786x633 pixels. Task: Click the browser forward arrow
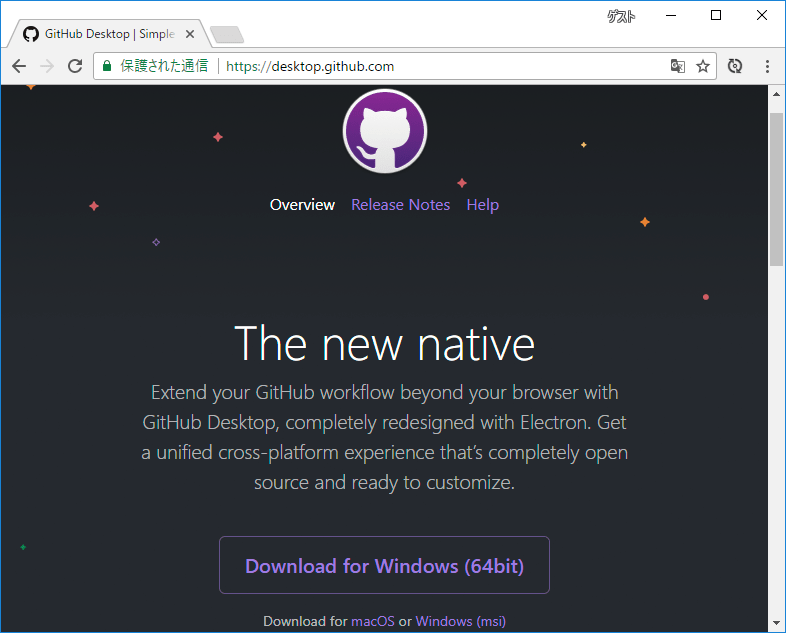pyautogui.click(x=47, y=66)
